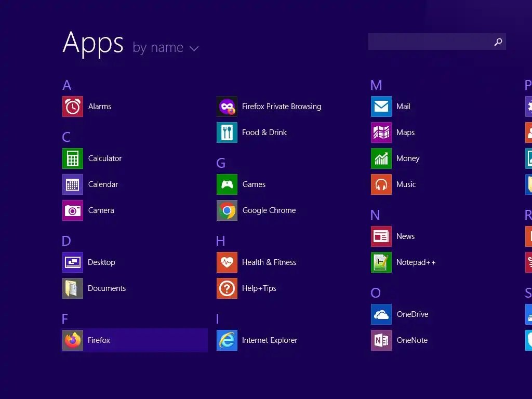The width and height of the screenshot is (532, 399).
Task: Click the 'OneNote' label text
Action: (412, 340)
